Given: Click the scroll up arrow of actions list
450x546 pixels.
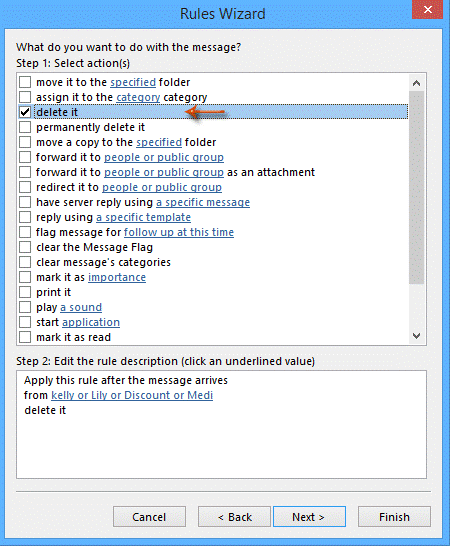Looking at the screenshot, I should (416, 83).
